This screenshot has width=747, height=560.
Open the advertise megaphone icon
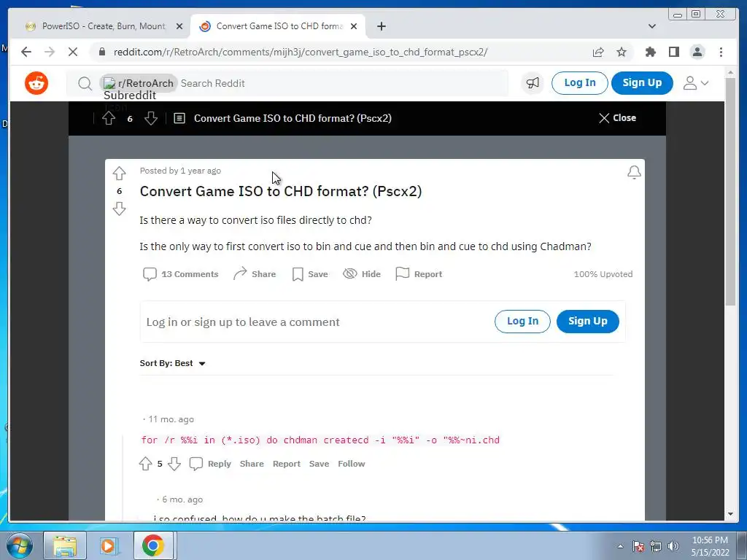[533, 83]
